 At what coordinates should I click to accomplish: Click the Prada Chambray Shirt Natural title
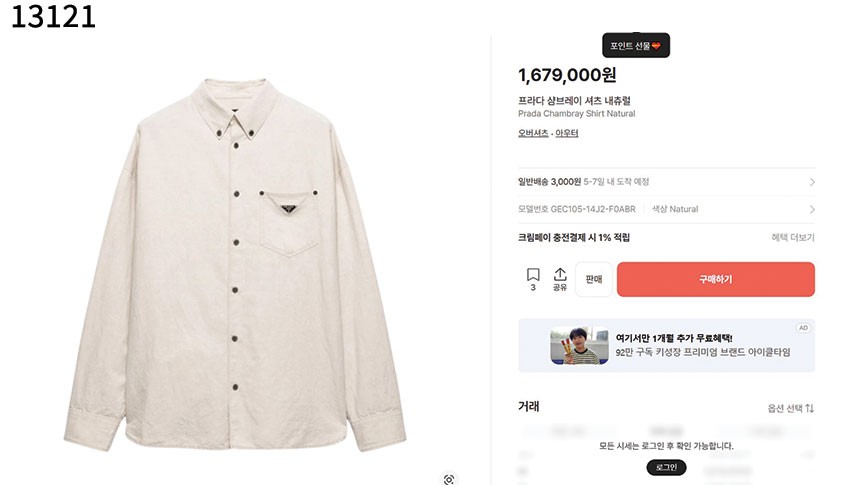tap(576, 114)
